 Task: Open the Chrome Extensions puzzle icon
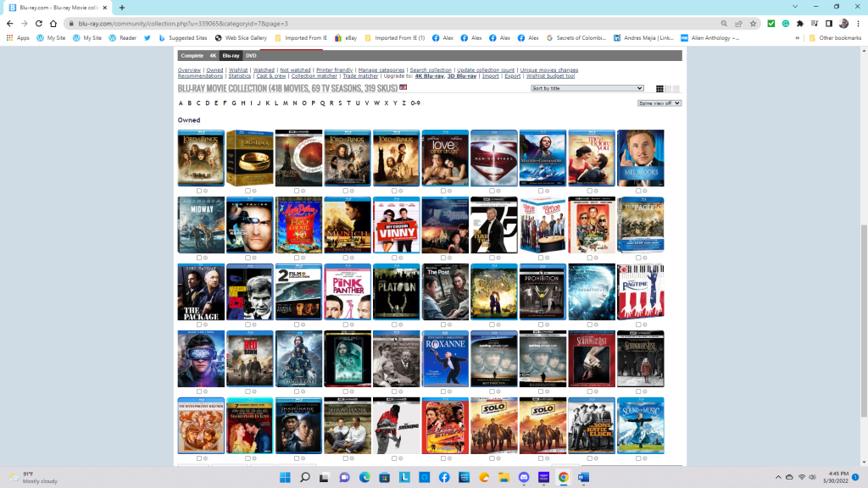point(799,24)
